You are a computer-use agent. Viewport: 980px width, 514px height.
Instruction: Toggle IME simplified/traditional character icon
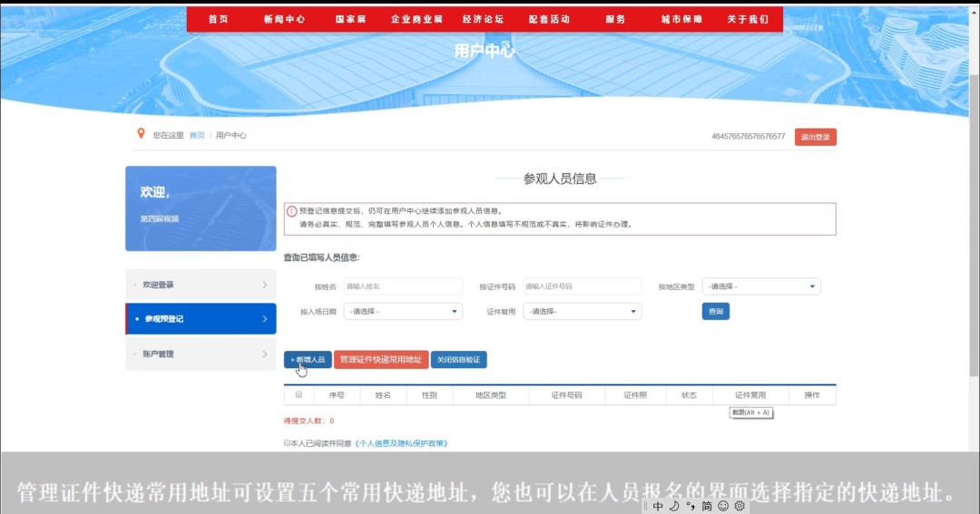tap(707, 506)
